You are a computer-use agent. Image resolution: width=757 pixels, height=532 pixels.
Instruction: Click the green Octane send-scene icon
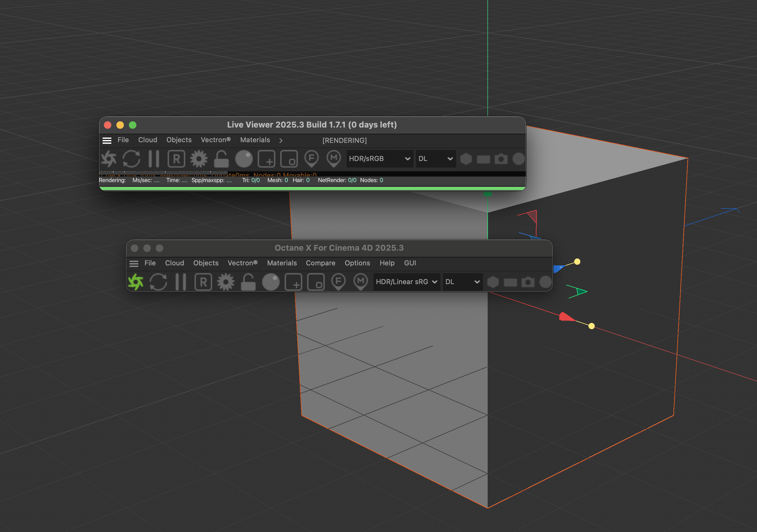click(135, 282)
